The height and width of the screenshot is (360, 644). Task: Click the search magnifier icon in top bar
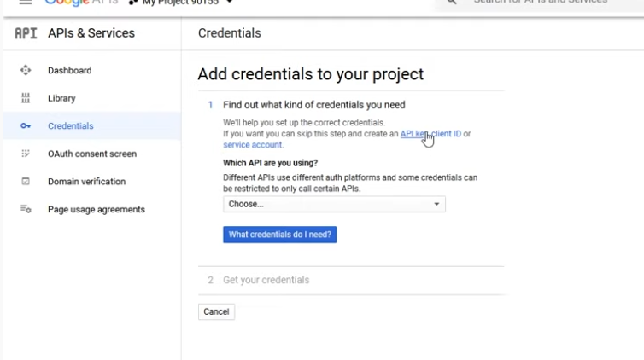[x=452, y=3]
